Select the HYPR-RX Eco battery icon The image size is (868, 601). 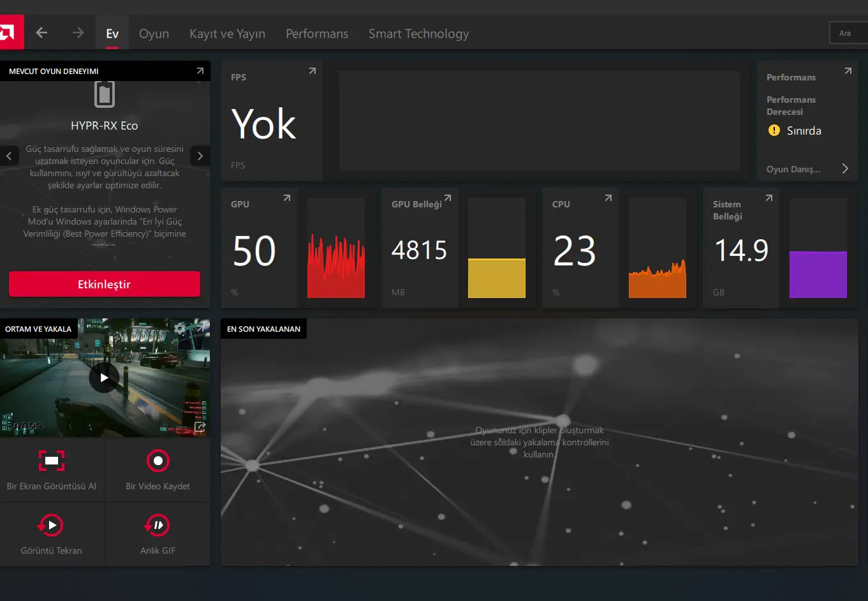coord(105,94)
